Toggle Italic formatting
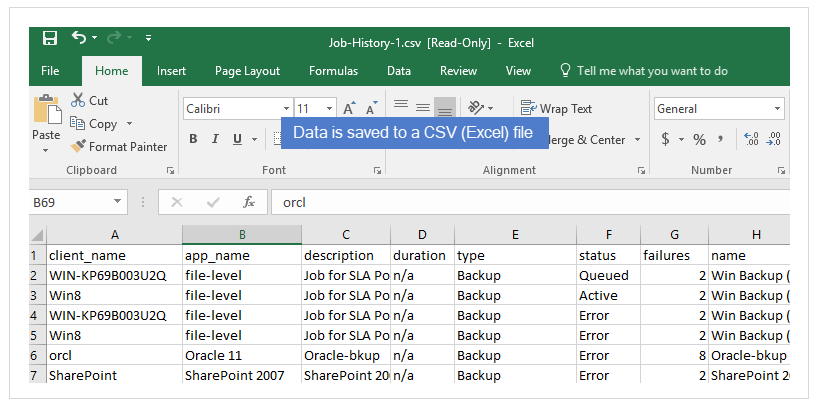 point(215,139)
